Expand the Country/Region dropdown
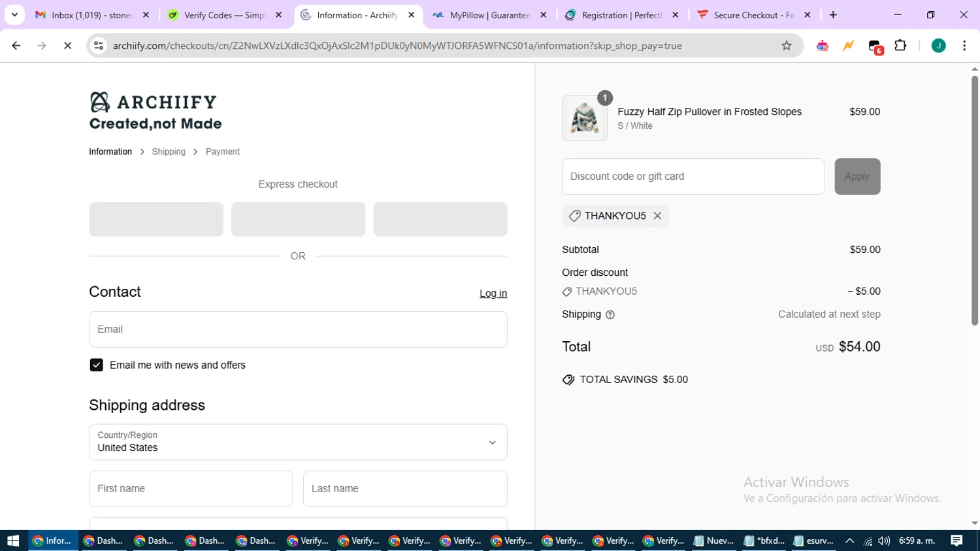This screenshot has height=551, width=980. click(298, 442)
